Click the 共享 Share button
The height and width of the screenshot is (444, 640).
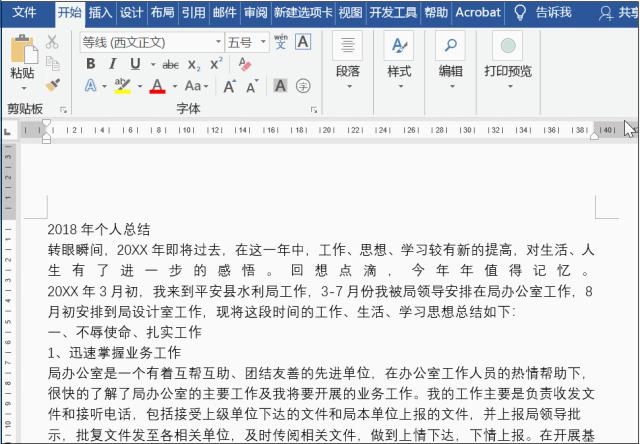pyautogui.click(x=619, y=13)
